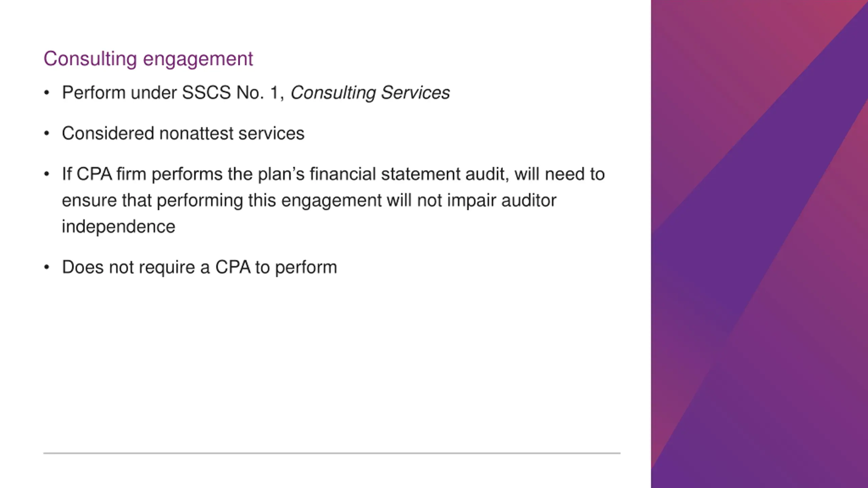Viewport: 868px width, 488px height.
Task: Click the bullet dot before 'Considered nonattest services'
Action: (47, 134)
